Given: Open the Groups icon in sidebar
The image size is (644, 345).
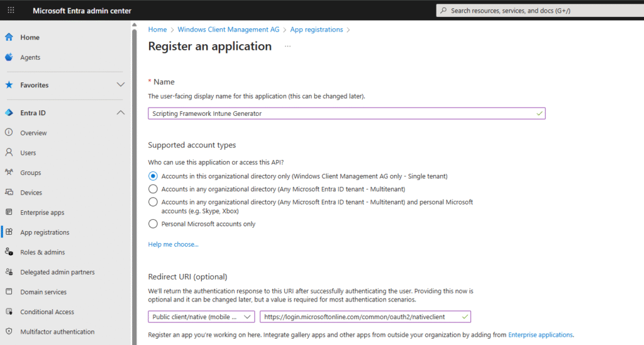Looking at the screenshot, I should (9, 172).
